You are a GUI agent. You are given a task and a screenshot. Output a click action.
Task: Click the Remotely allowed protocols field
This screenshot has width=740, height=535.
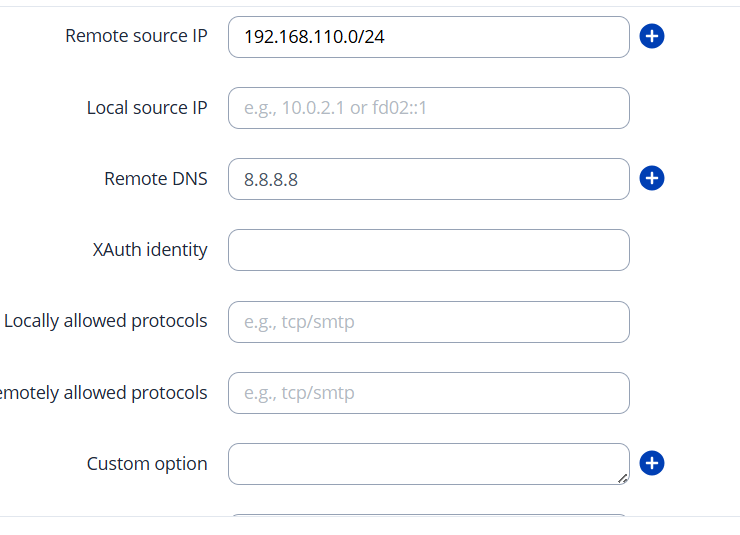[428, 393]
